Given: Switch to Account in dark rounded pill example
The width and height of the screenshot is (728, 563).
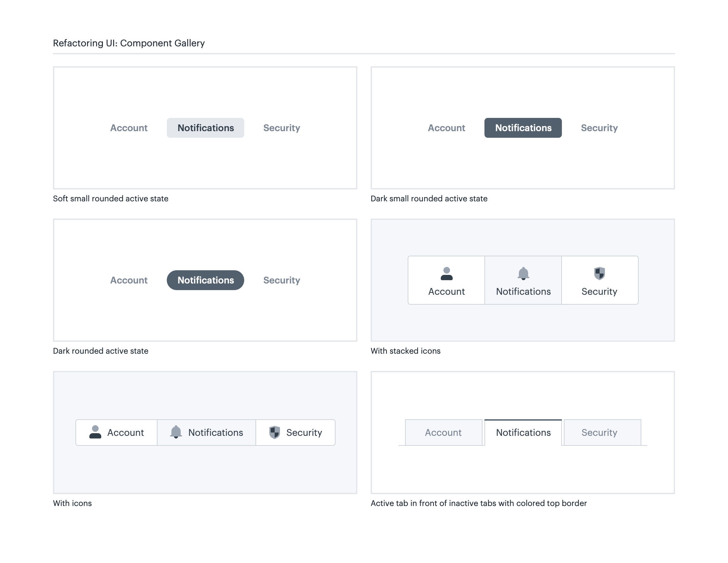Looking at the screenshot, I should 129,280.
